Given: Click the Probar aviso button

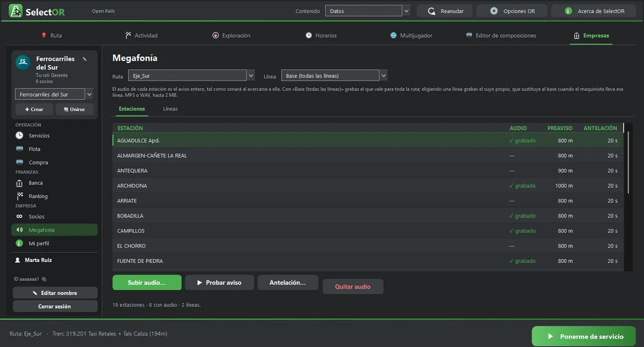Looking at the screenshot, I should point(219,283).
